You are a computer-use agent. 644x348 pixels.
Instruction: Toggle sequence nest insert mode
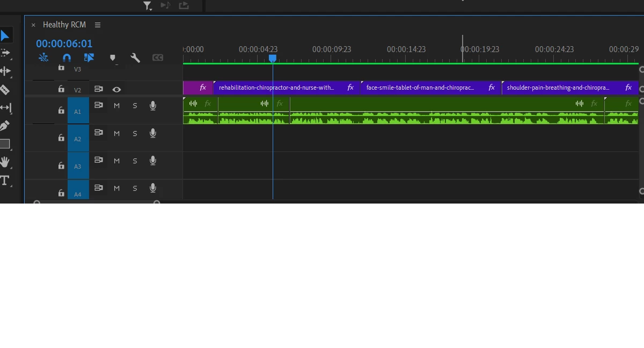point(43,57)
